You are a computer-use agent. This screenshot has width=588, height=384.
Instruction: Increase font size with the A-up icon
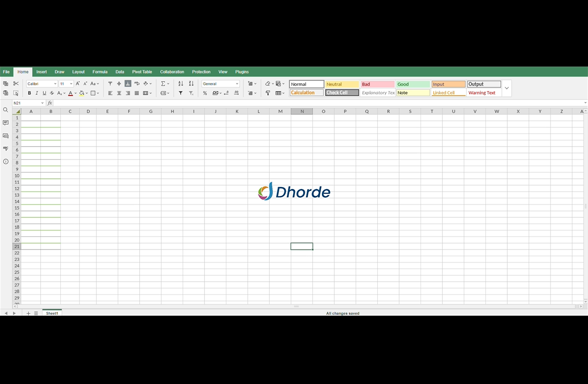(x=78, y=84)
